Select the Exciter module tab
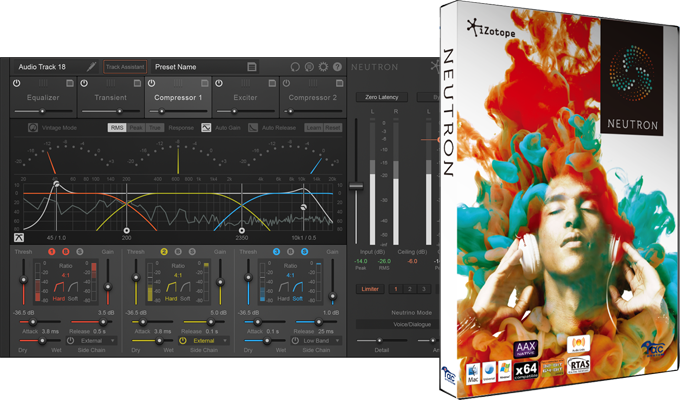 point(245,97)
